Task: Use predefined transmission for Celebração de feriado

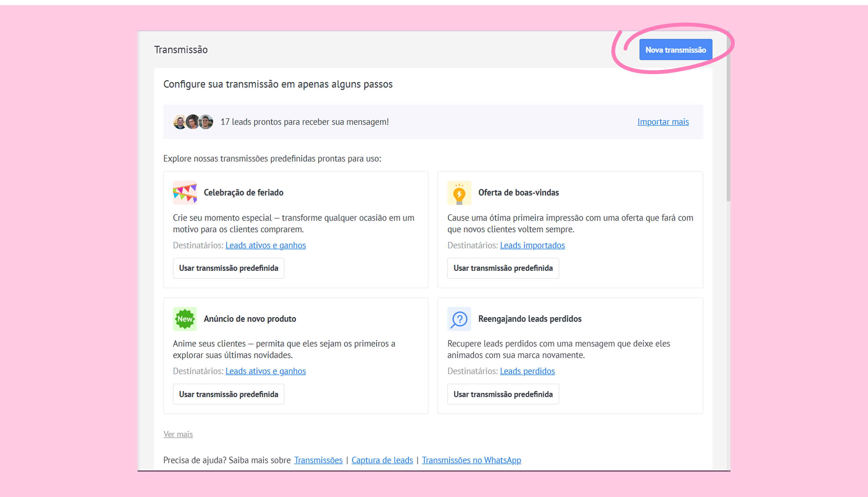Action: pos(228,268)
